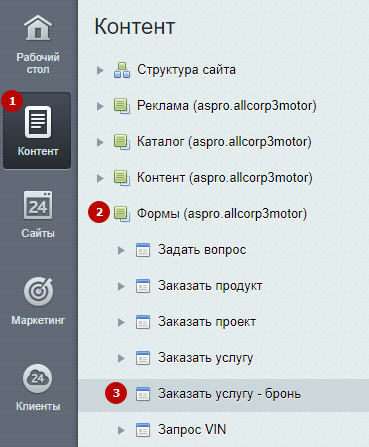Open Контент (aspro.allcorp3motor) tree item
The image size is (369, 447).
pos(225,178)
